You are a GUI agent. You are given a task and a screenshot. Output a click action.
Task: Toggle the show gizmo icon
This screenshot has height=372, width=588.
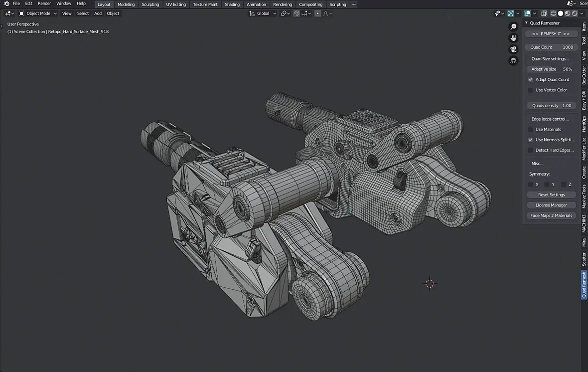tap(511, 13)
